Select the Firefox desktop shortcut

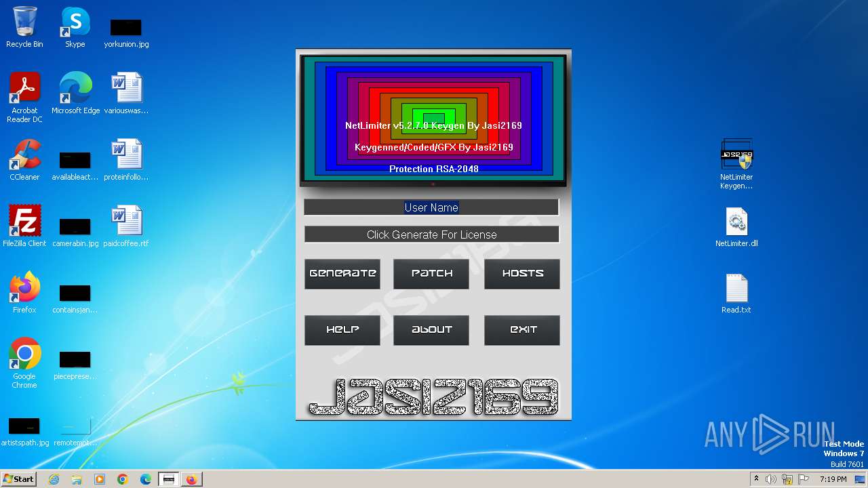coord(24,293)
